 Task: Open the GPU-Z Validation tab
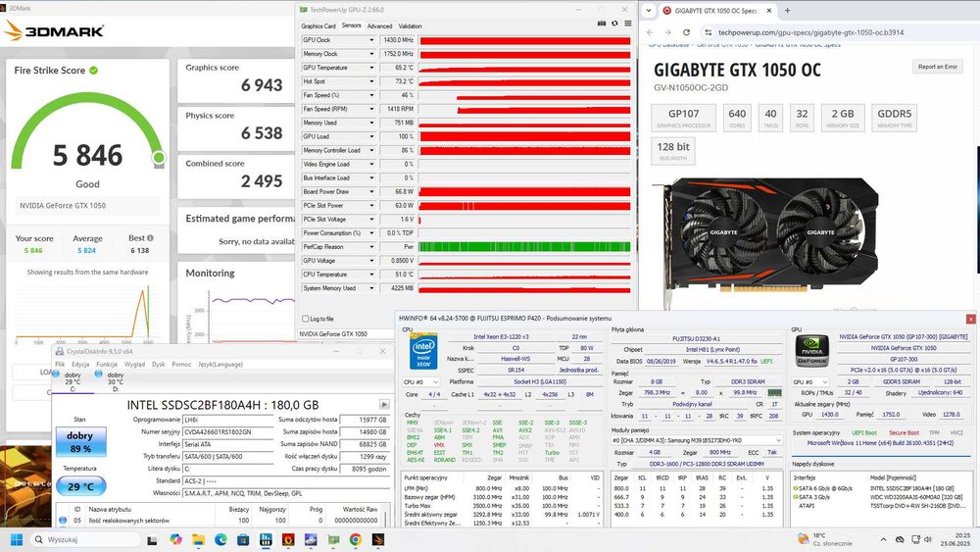coord(410,26)
